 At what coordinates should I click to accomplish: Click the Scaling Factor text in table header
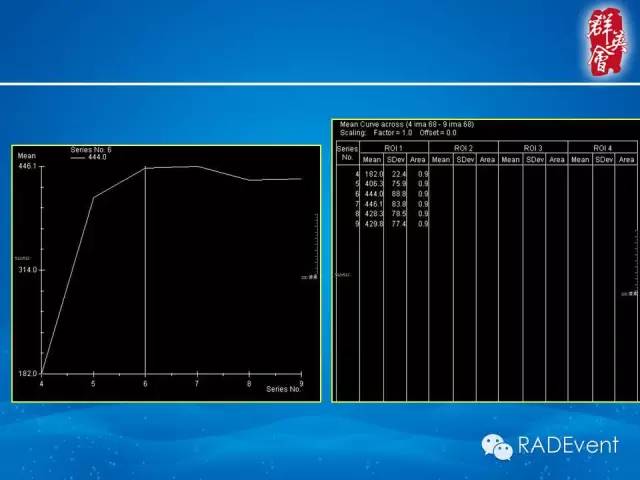398,132
